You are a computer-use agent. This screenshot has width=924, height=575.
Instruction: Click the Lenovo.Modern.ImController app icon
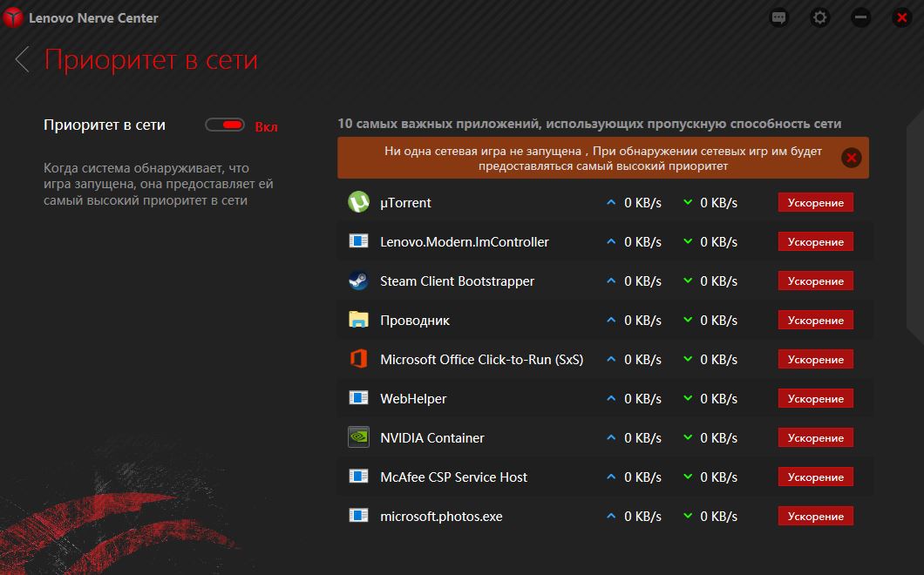358,241
